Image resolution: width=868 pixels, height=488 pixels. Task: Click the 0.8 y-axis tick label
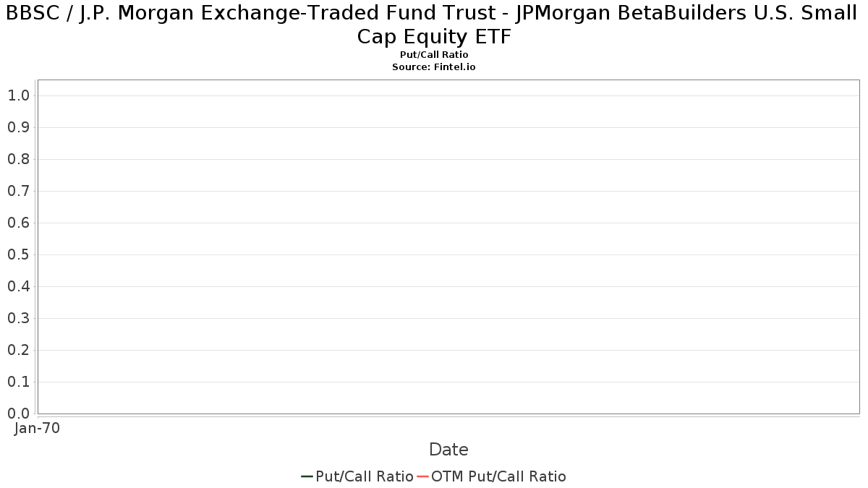[x=18, y=159]
